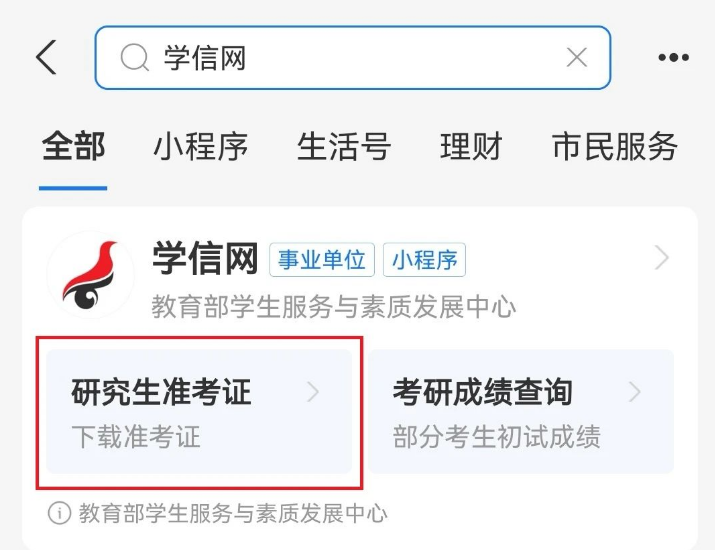Click the 学信网 result title
The height and width of the screenshot is (550, 715).
(205, 259)
